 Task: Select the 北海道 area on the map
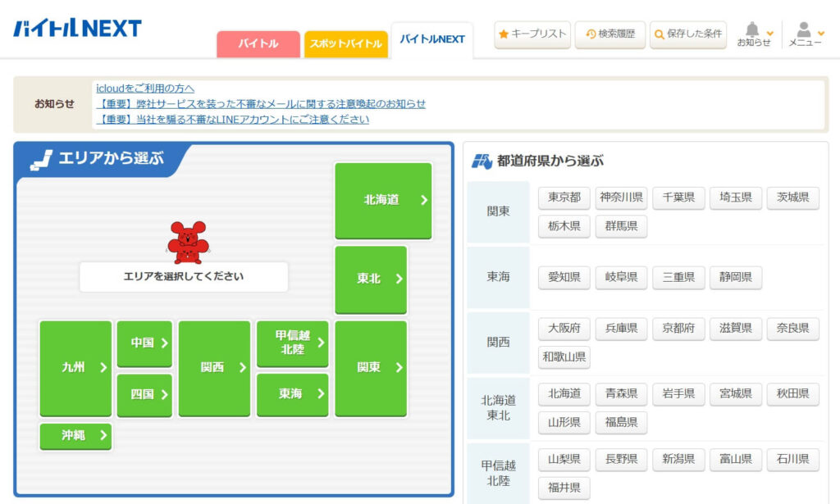(383, 200)
